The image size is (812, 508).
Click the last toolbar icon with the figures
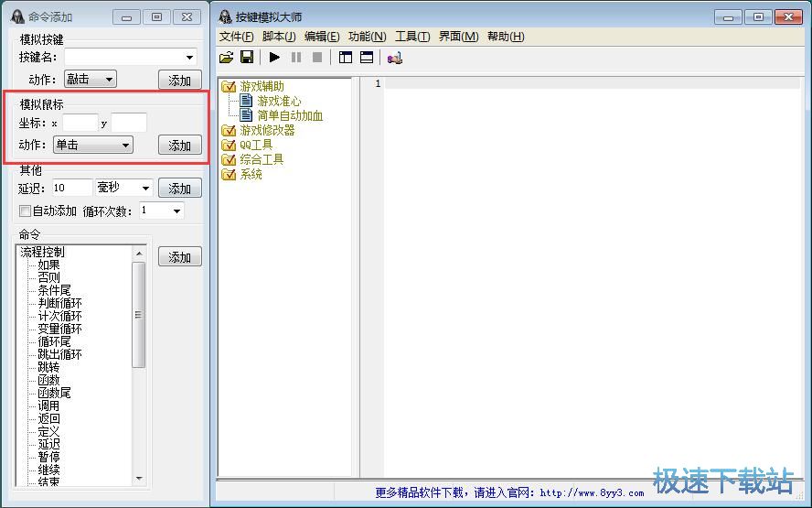click(x=395, y=58)
